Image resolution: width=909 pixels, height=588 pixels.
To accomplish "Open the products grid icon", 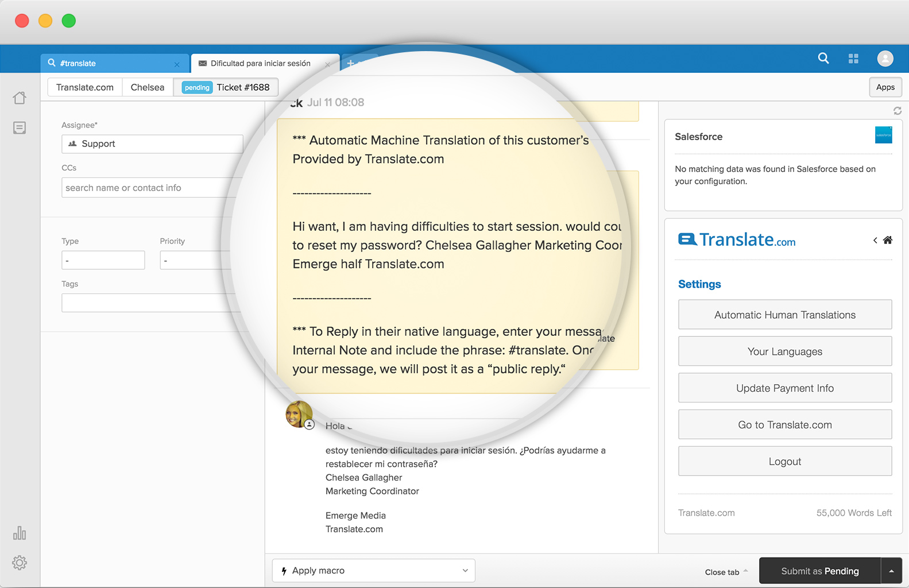I will point(853,58).
